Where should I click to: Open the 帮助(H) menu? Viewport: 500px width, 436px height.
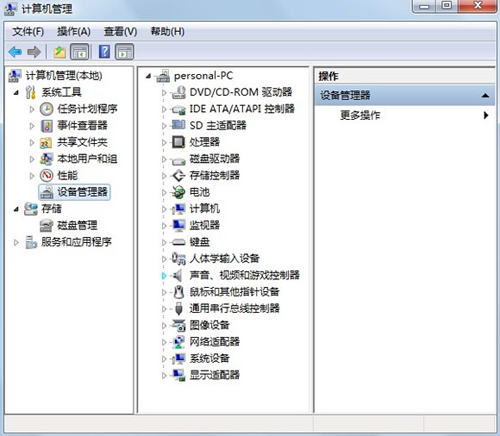click(x=168, y=32)
